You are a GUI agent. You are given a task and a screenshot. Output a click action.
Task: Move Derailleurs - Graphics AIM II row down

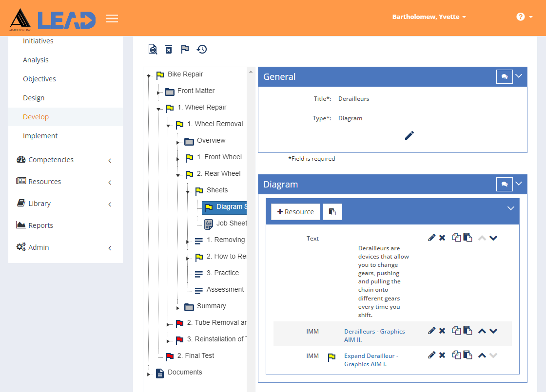[x=493, y=331]
